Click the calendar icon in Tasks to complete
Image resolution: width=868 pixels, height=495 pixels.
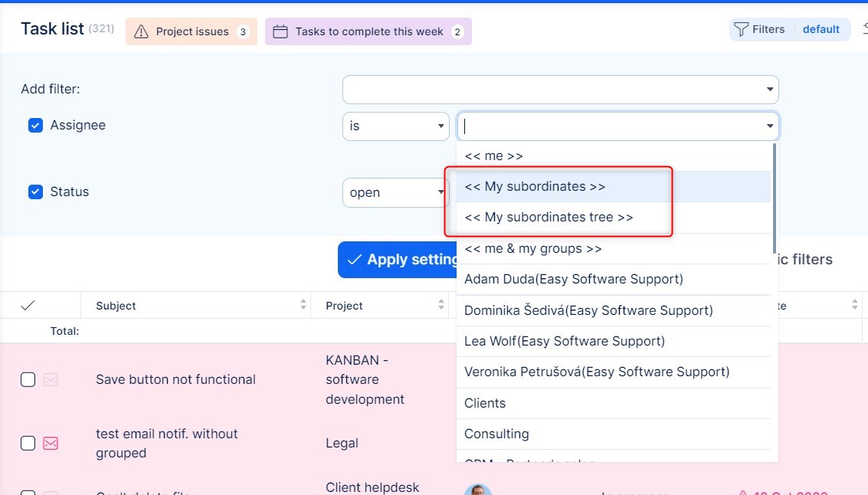click(280, 31)
